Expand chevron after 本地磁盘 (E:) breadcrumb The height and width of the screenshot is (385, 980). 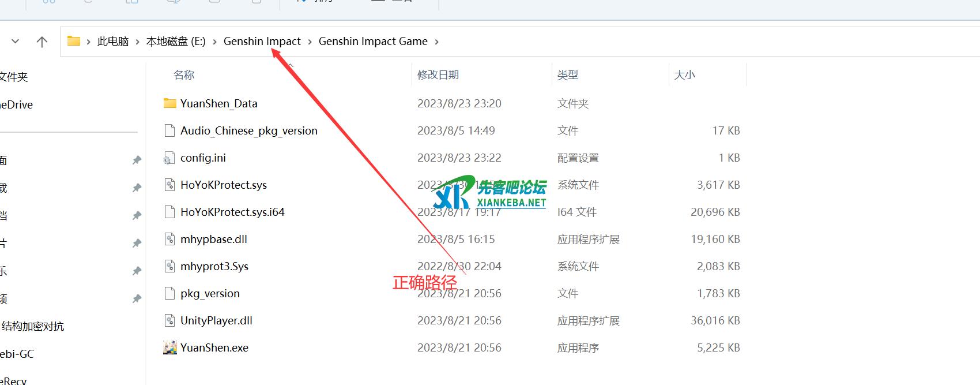pyautogui.click(x=214, y=42)
